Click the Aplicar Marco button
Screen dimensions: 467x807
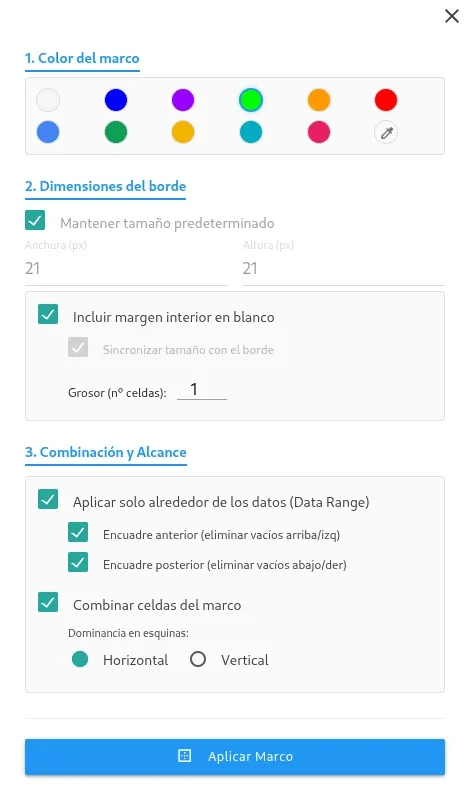pyautogui.click(x=235, y=756)
